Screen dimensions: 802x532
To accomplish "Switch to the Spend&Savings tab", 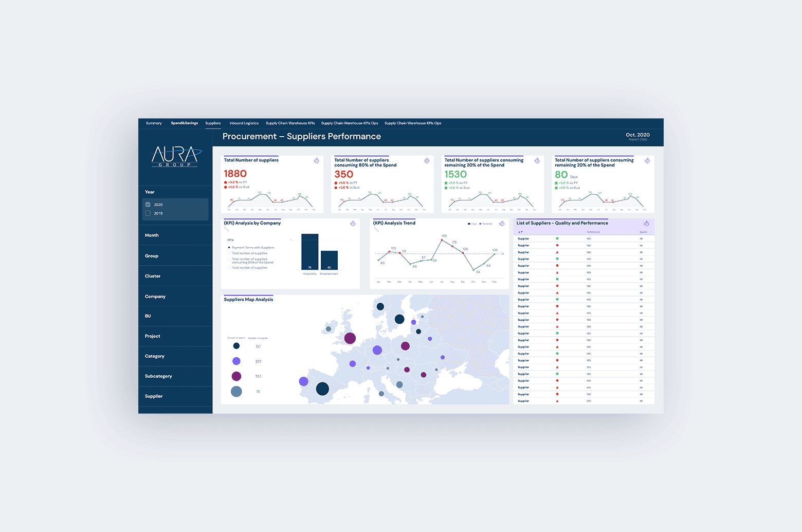I will 185,123.
